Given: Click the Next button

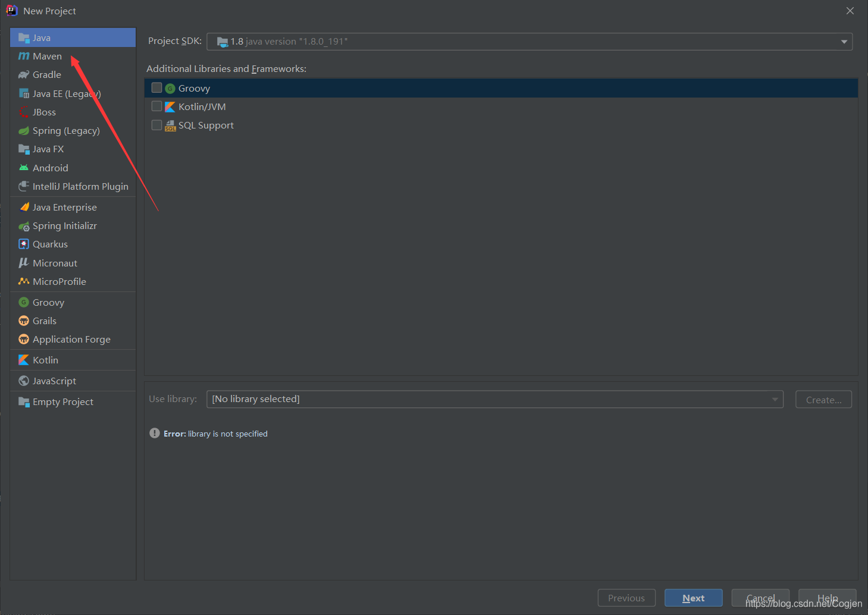Looking at the screenshot, I should (694, 598).
